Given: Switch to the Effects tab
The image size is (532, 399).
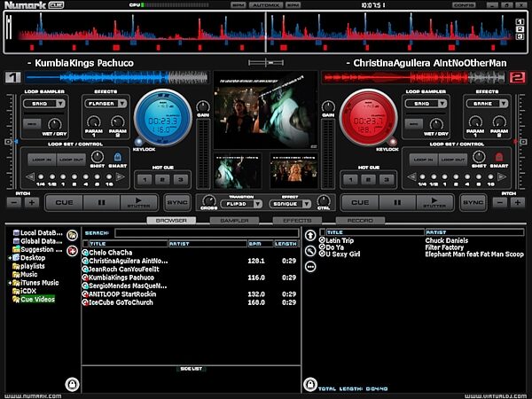Looking at the screenshot, I should click(x=297, y=221).
